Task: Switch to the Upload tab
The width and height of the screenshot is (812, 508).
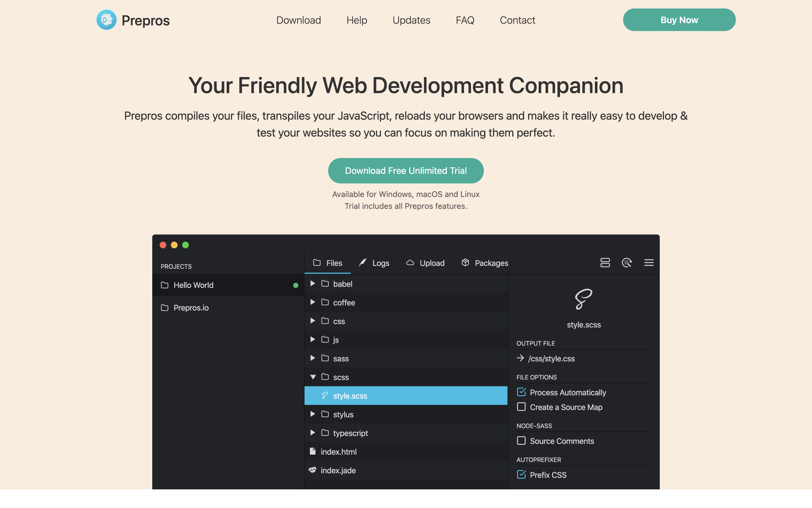Action: pyautogui.click(x=425, y=263)
